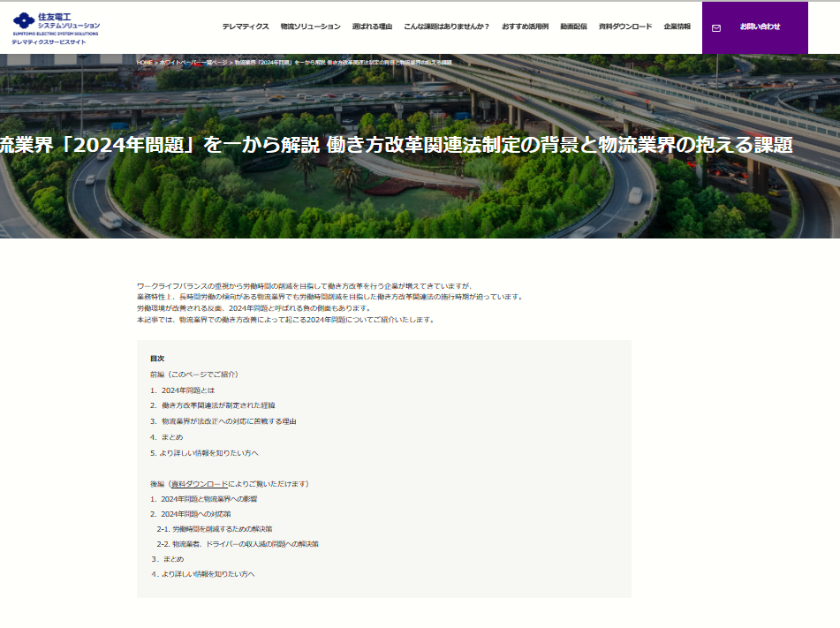
Task: Click 2. 2024年問題への対応策 in 後編
Action: [191, 514]
